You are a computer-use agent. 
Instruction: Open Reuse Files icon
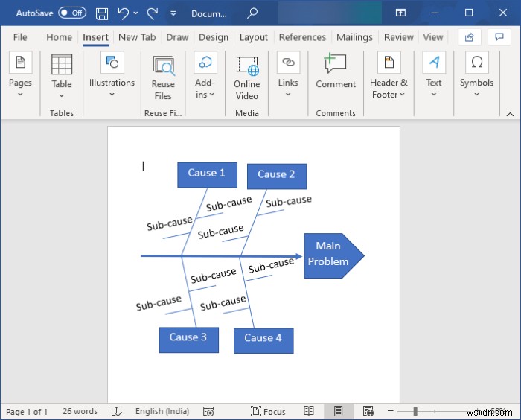(163, 65)
